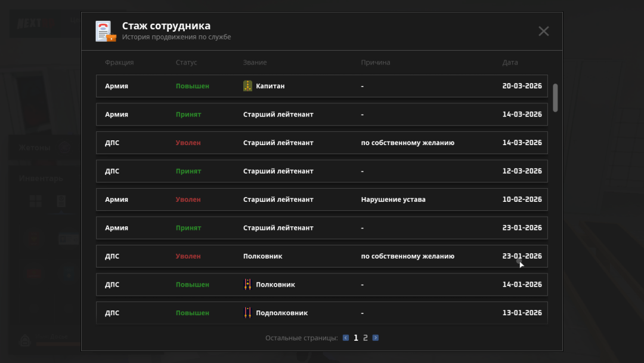The width and height of the screenshot is (644, 363).
Task: Click Уволен status dated 14-03-2026
Action: point(188,143)
